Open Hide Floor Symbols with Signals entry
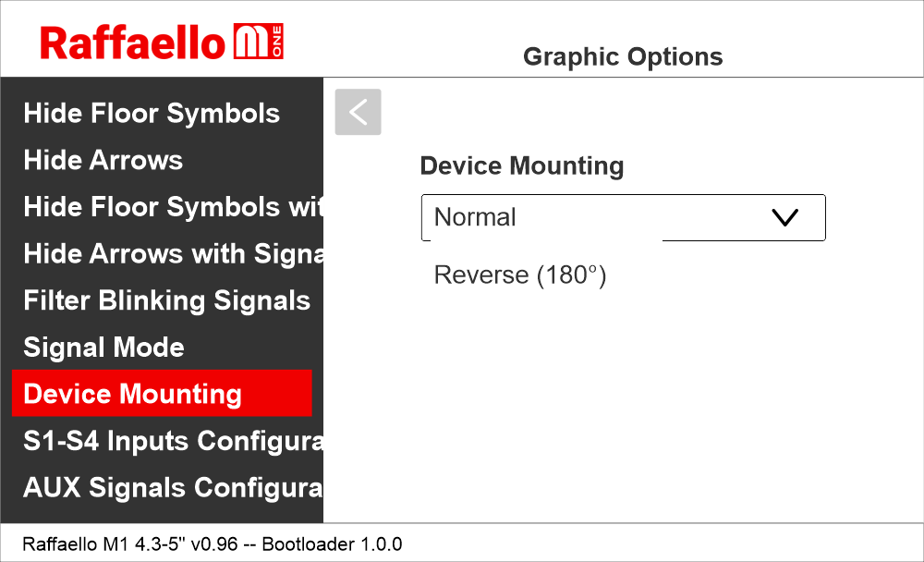 point(173,207)
